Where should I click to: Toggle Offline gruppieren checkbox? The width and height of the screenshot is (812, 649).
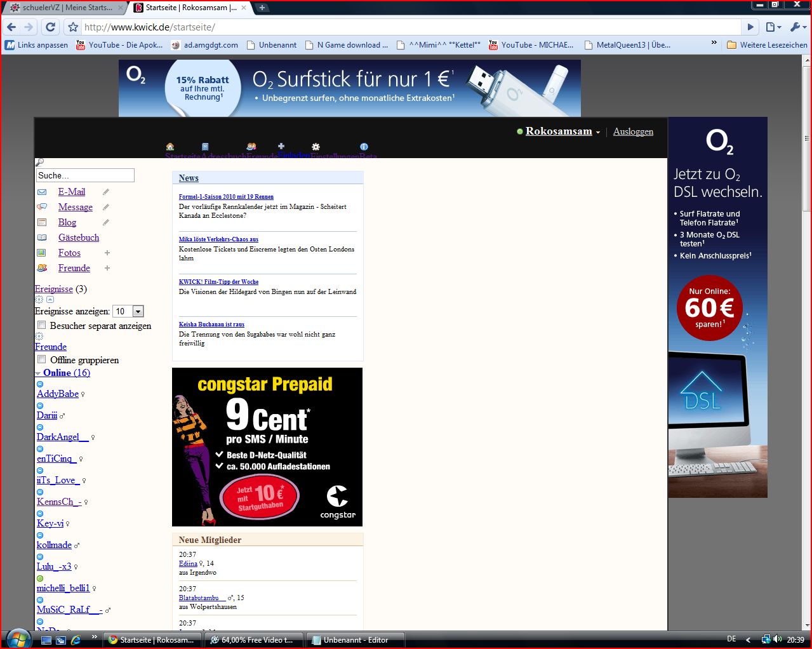point(41,359)
